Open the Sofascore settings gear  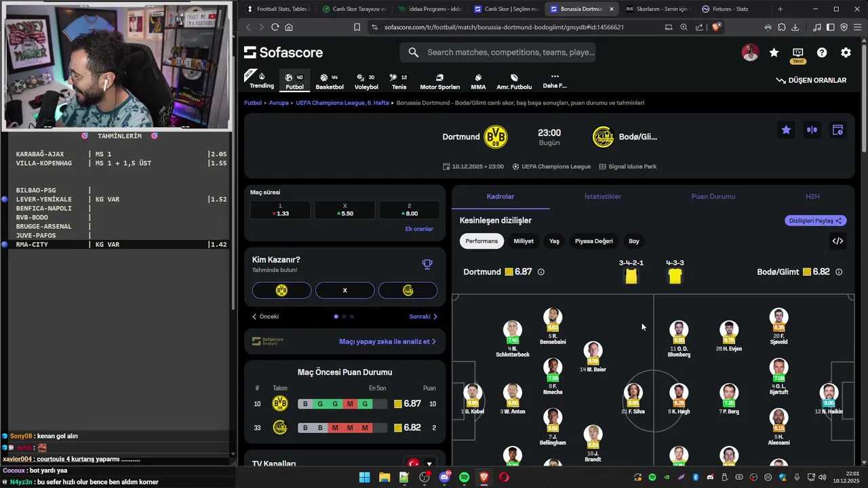coord(846,52)
